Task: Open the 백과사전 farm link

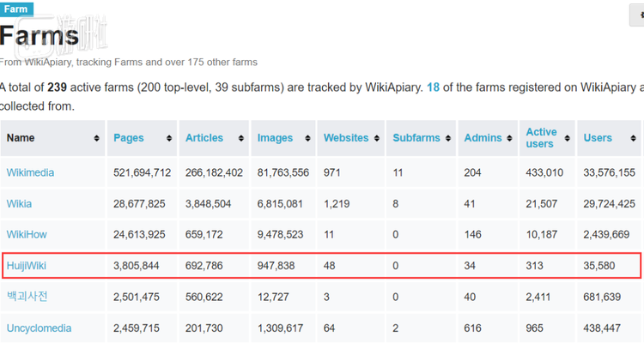Action: click(27, 297)
